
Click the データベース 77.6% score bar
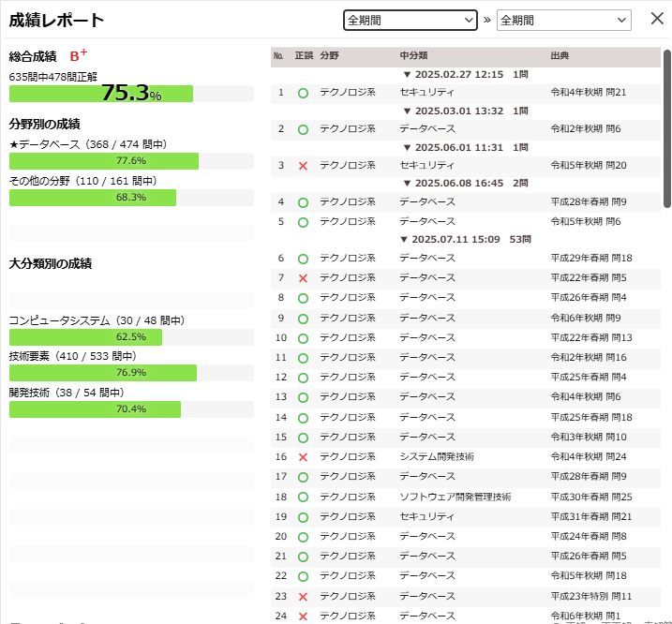(131, 161)
